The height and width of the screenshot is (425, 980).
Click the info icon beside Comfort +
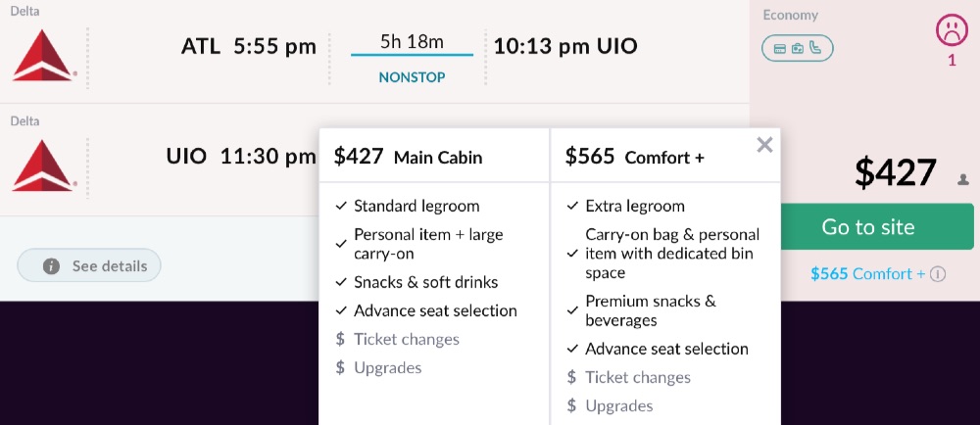click(x=938, y=274)
